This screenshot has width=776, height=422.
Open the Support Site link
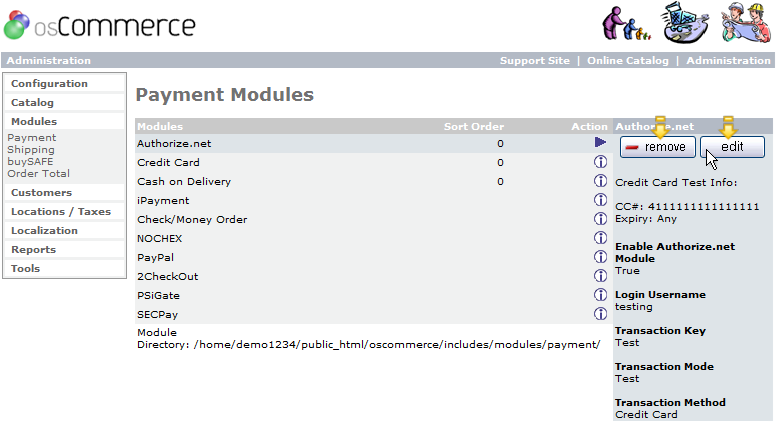[534, 61]
